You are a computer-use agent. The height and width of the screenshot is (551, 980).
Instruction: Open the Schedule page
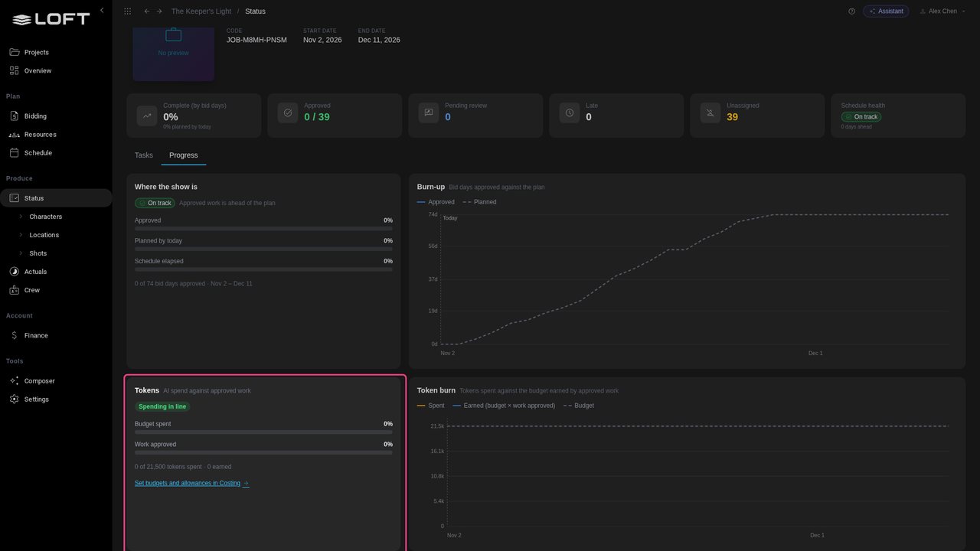(x=56, y=153)
